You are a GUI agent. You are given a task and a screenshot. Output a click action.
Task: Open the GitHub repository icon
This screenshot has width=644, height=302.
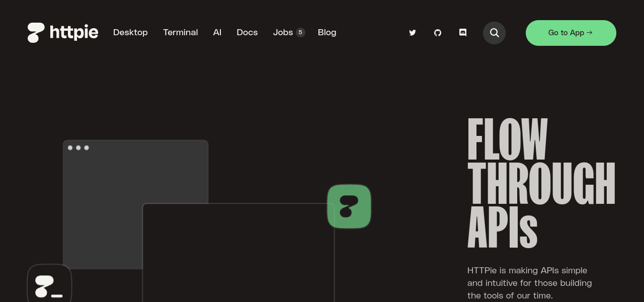tap(438, 33)
